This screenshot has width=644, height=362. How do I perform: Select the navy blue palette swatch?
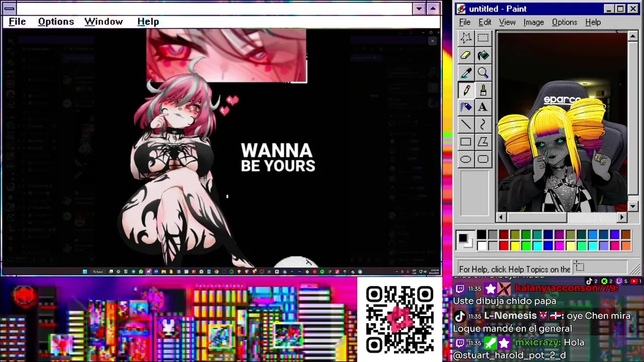(x=548, y=235)
